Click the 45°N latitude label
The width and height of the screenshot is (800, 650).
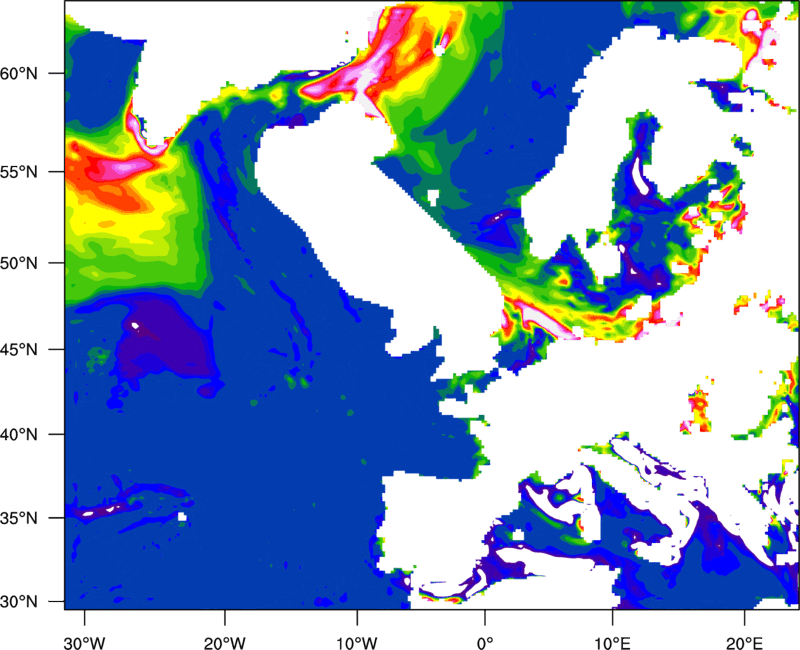[x=19, y=349]
